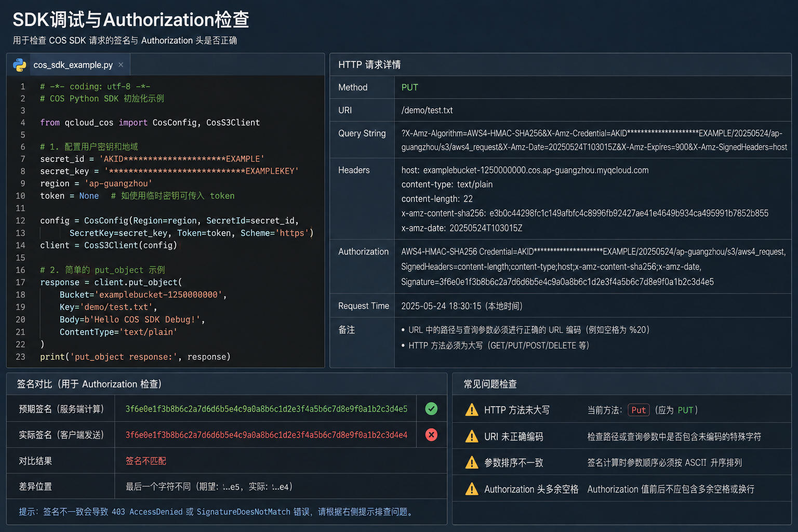798x532 pixels.
Task: Click code line 14 CosS3Client(config)
Action: [x=109, y=245]
